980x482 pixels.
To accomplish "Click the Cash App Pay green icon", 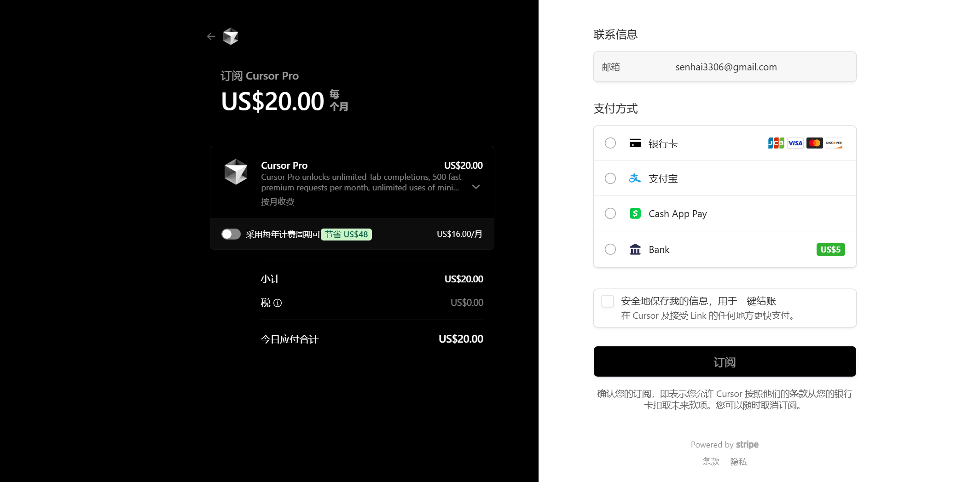I will pyautogui.click(x=635, y=213).
